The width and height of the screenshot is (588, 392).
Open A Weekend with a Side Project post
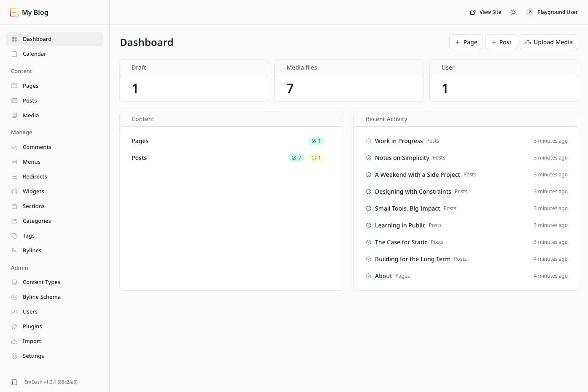417,175
